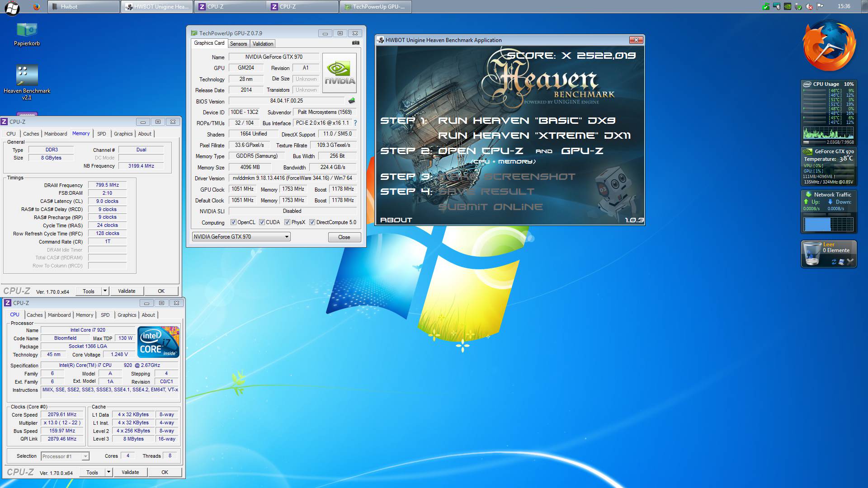Click the Bus Interface question mark icon
Viewport: 868px width, 488px height.
(355, 123)
